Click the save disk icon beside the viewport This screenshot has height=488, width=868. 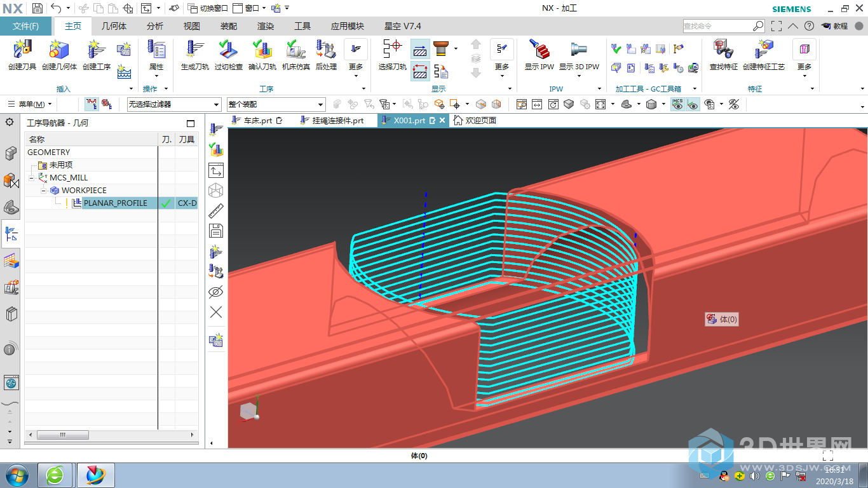click(216, 231)
